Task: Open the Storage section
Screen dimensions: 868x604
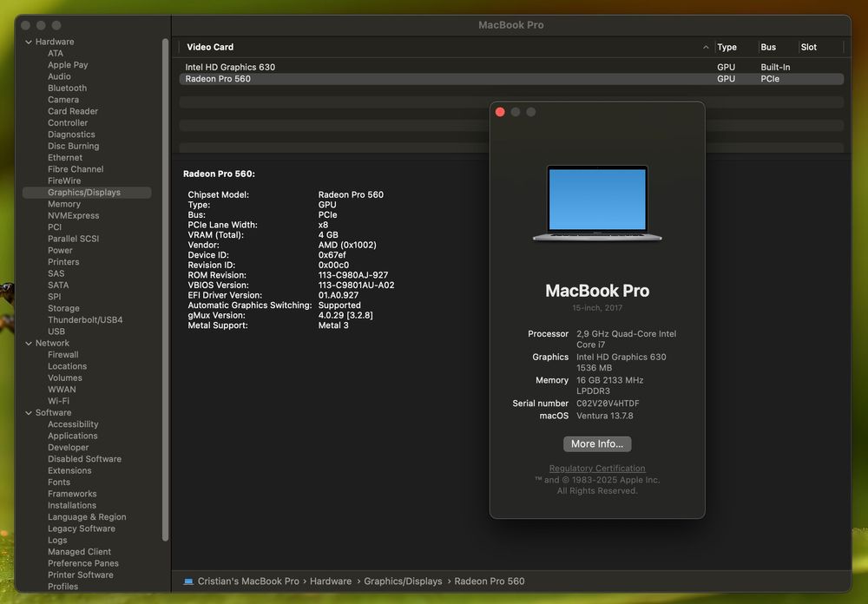Action: (x=63, y=309)
